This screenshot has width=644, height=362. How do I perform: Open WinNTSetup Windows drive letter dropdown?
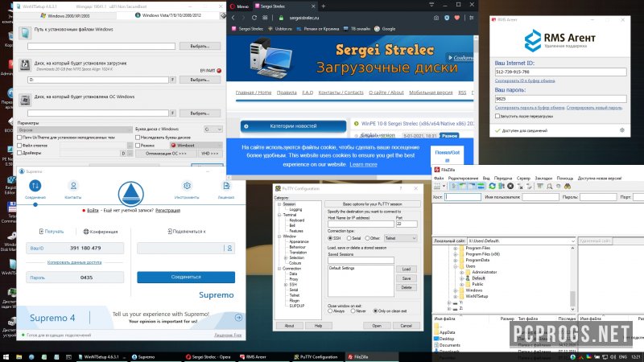point(213,130)
